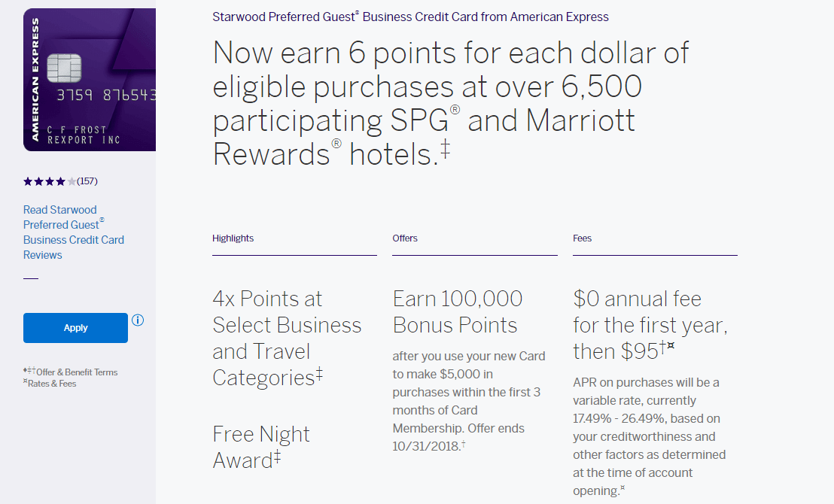Open Offer & Benefit Terms link
The image size is (834, 504).
tap(77, 372)
